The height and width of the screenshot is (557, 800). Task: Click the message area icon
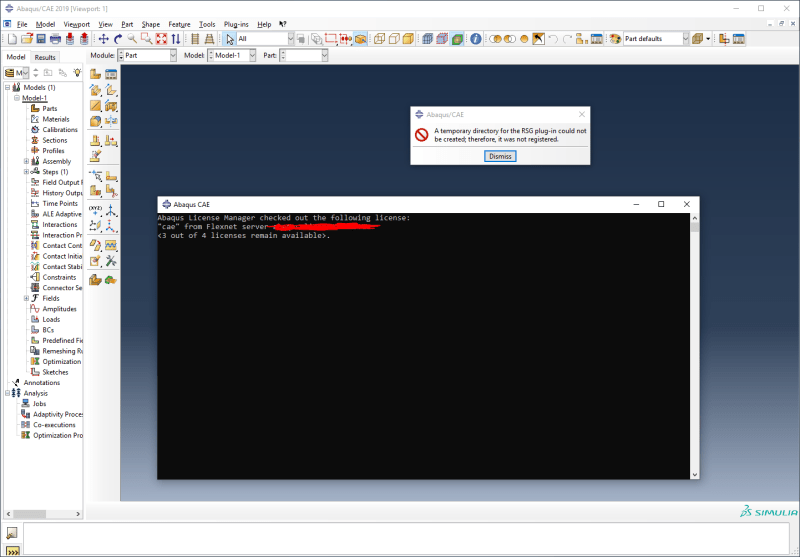coord(12,533)
